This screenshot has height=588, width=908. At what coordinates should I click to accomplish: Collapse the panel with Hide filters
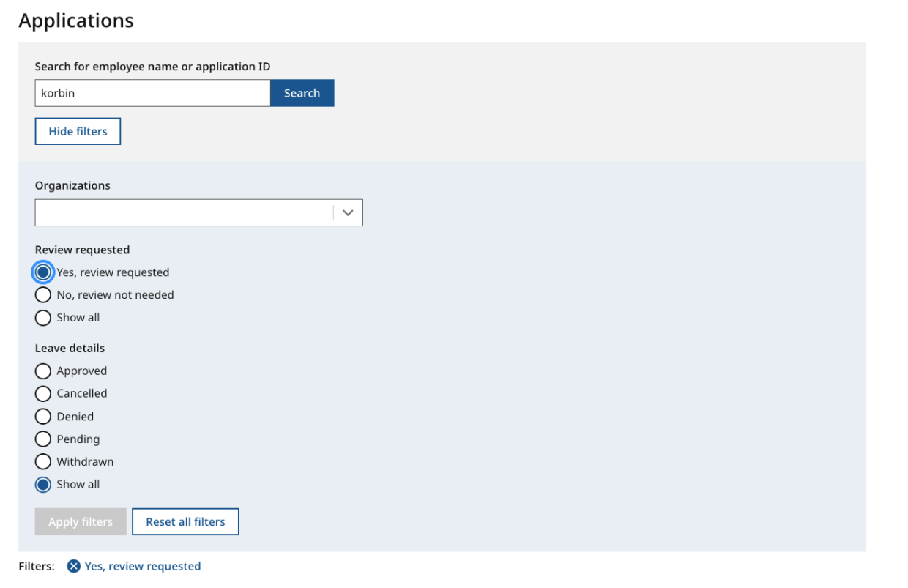(x=78, y=132)
